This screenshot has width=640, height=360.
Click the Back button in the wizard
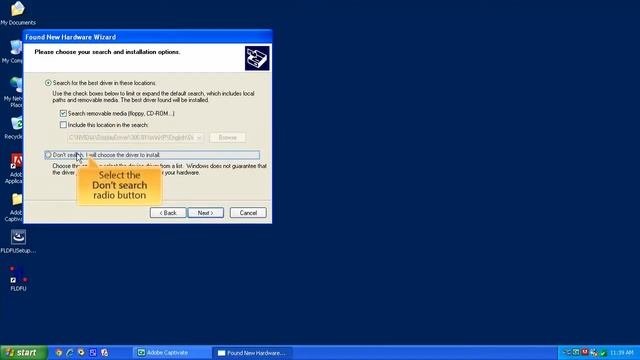[x=168, y=213]
